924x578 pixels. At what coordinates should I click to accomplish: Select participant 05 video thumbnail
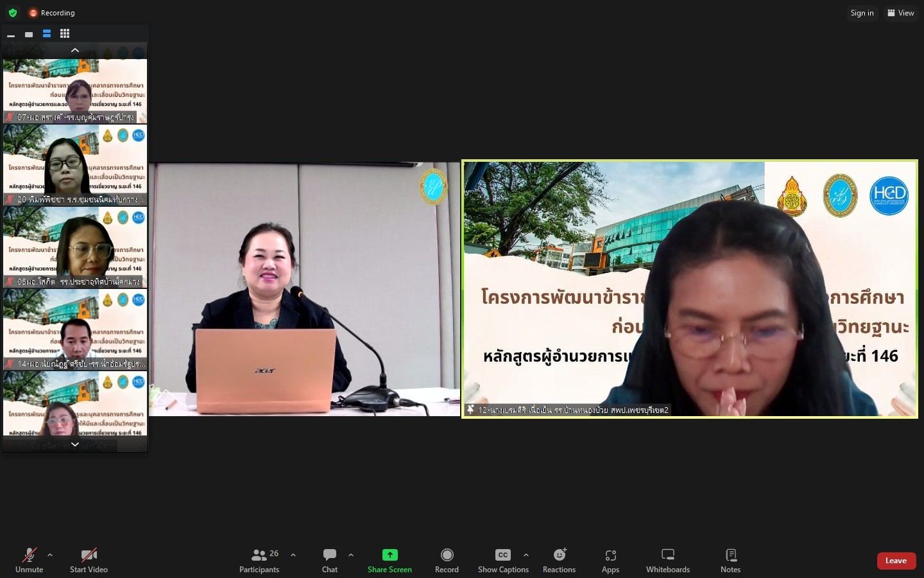click(x=75, y=247)
